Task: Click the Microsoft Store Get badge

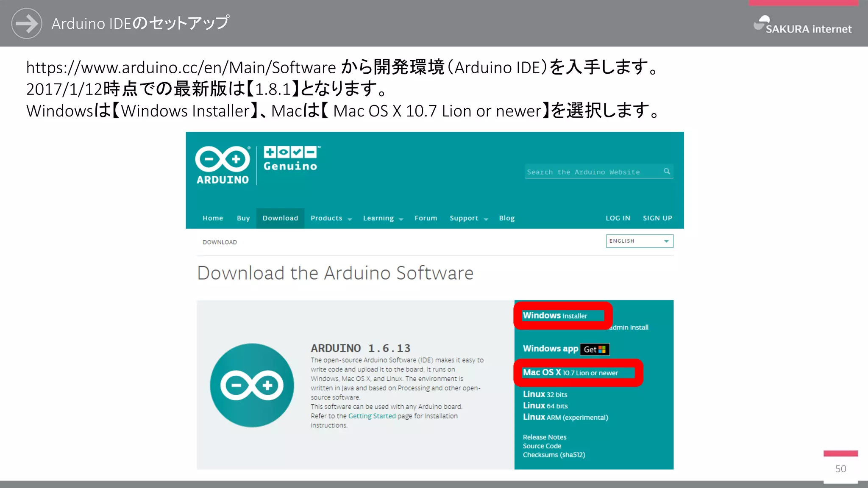Action: [595, 349]
